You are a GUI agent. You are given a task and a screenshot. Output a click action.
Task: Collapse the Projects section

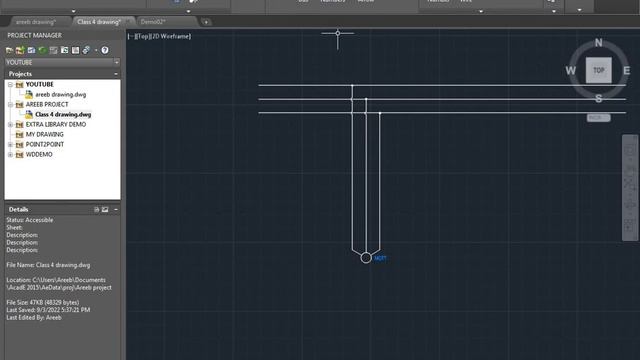click(x=116, y=74)
